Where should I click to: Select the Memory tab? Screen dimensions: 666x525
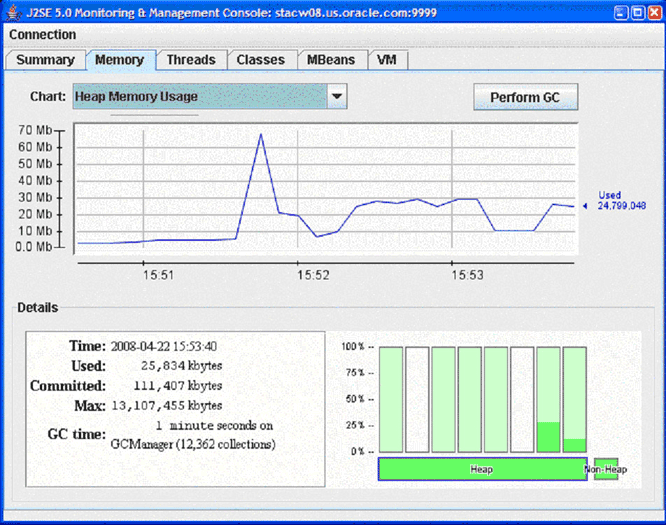[x=119, y=60]
